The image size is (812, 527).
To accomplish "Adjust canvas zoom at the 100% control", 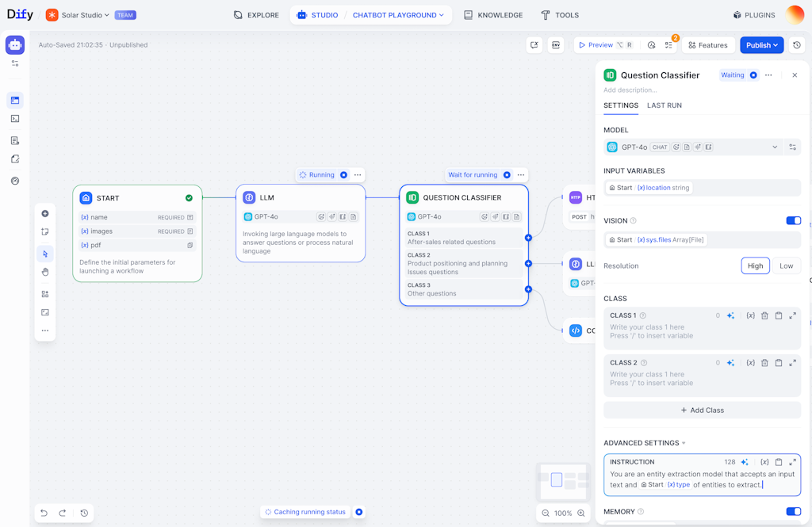I will pos(563,513).
